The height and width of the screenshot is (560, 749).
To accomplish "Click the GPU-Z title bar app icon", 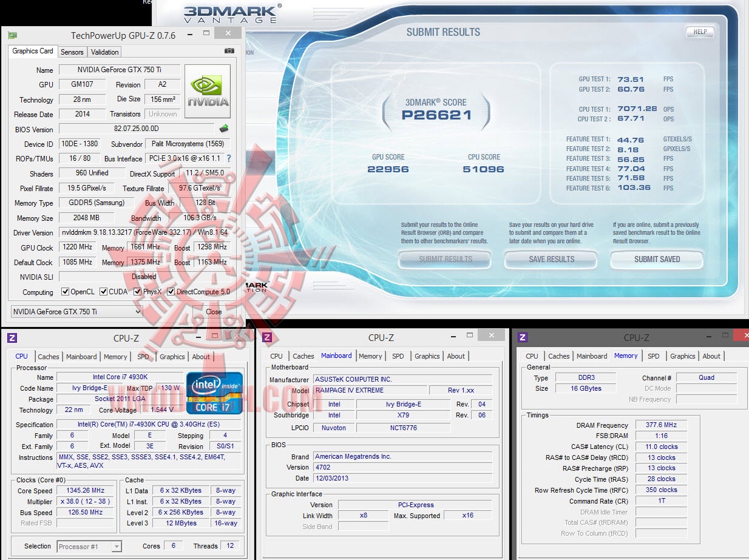I will 13,35.
